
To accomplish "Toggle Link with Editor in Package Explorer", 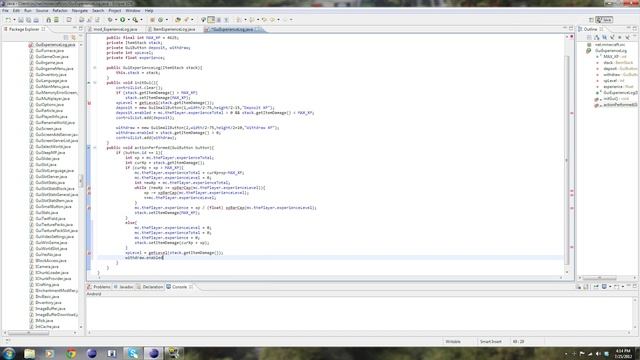I will click(73, 37).
